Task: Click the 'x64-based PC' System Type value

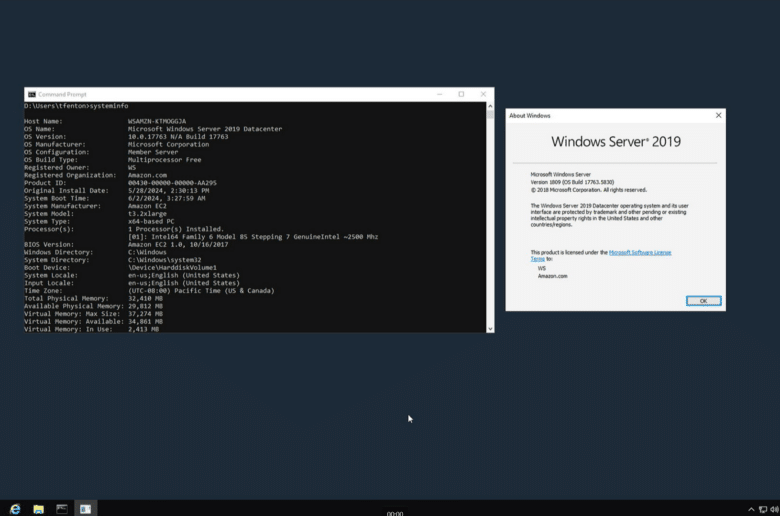Action: [x=151, y=221]
